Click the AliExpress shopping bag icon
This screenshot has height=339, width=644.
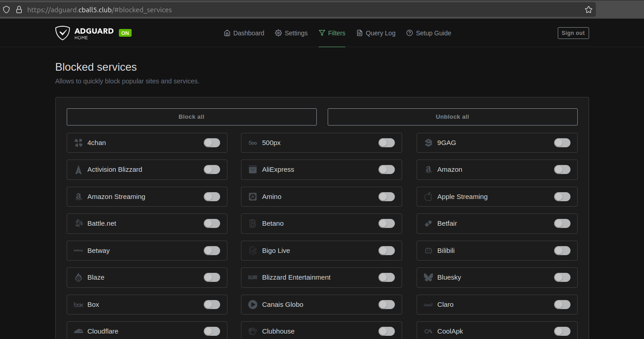[253, 169]
